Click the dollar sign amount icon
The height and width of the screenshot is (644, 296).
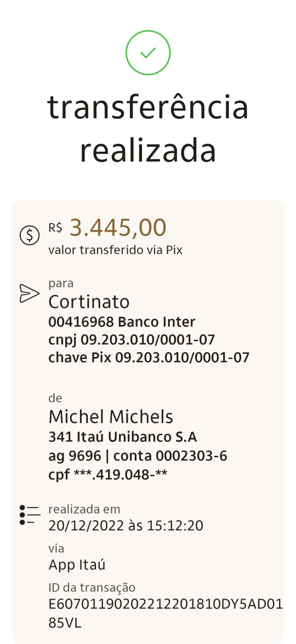click(x=30, y=235)
